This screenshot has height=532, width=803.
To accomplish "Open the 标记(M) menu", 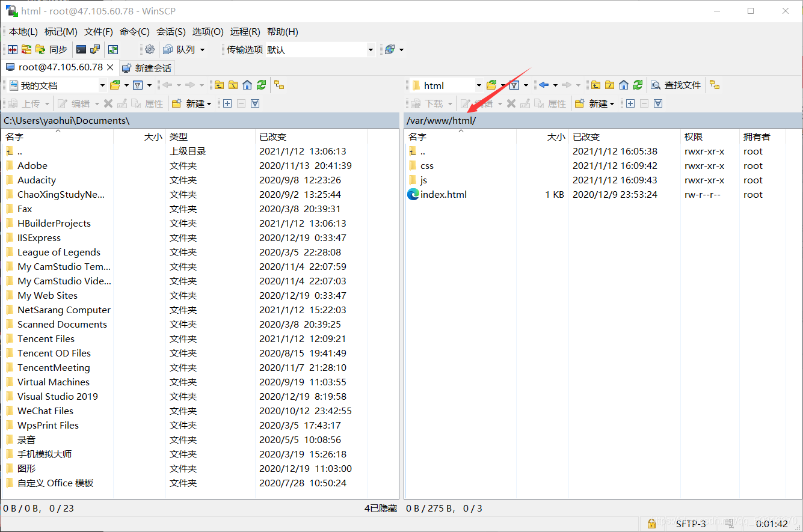I will click(x=61, y=32).
